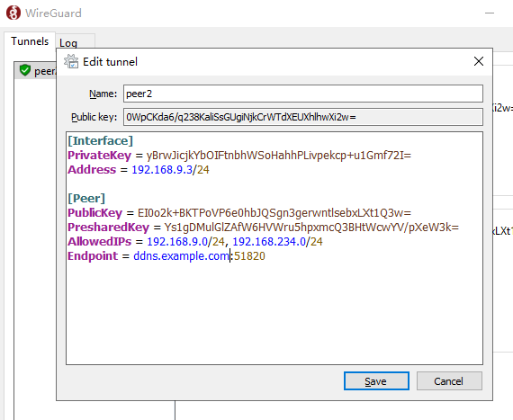Place cursor on the PrivateKey value
The width and height of the screenshot is (513, 420).
[278, 156]
